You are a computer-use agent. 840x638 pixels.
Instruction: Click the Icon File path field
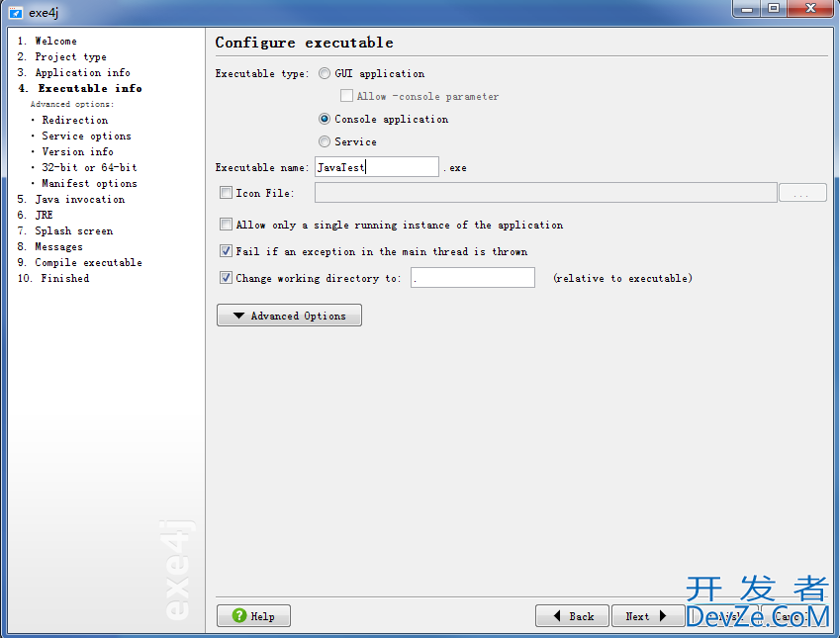[545, 193]
